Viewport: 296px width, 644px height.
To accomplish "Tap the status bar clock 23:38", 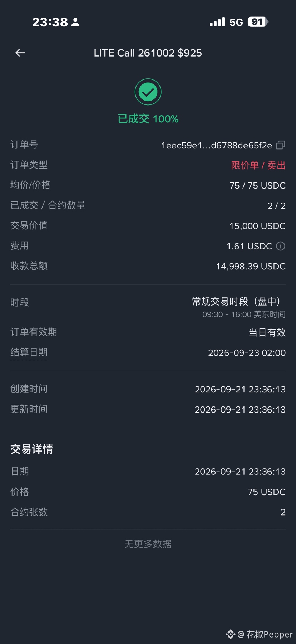I will pyautogui.click(x=50, y=22).
